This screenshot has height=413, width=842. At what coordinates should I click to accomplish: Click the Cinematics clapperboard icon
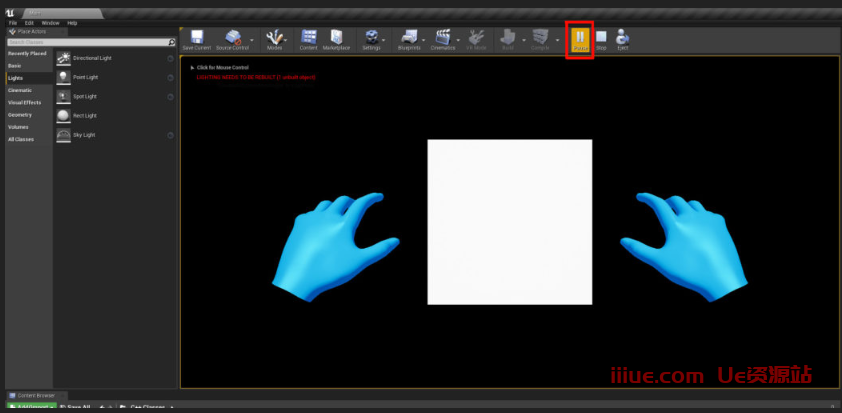[x=442, y=38]
